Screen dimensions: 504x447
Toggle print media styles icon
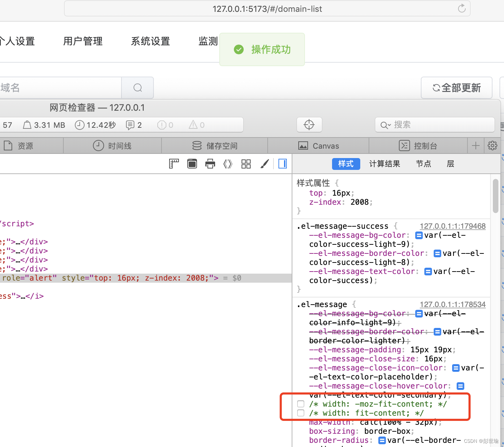coord(210,164)
